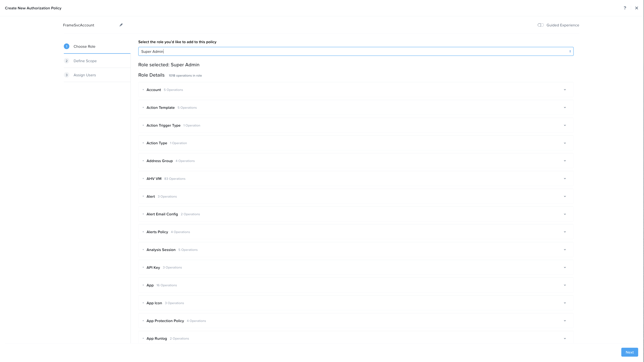Select the Choose Role step label

[84, 46]
